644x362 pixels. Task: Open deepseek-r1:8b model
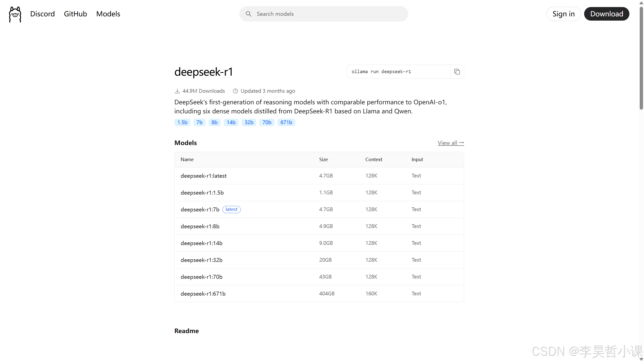click(x=200, y=226)
